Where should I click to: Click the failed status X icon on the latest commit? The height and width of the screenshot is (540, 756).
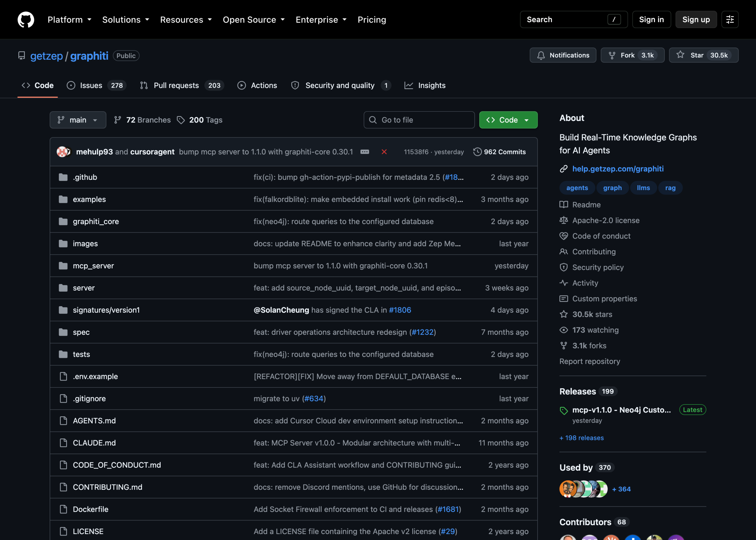pos(384,152)
